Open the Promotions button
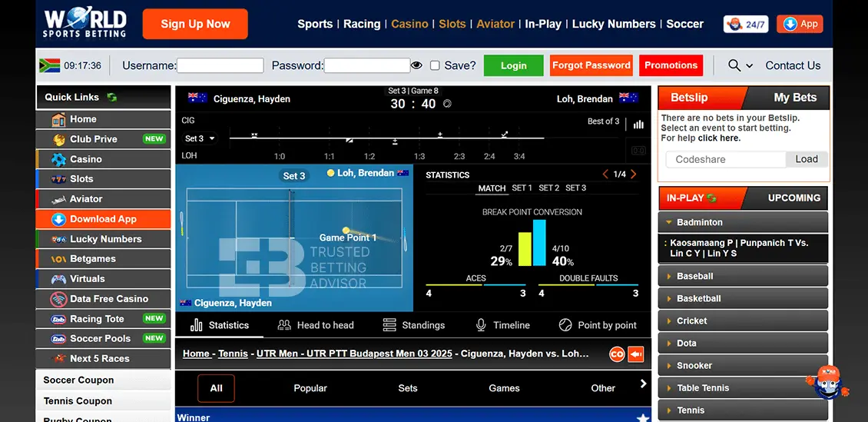 click(671, 65)
